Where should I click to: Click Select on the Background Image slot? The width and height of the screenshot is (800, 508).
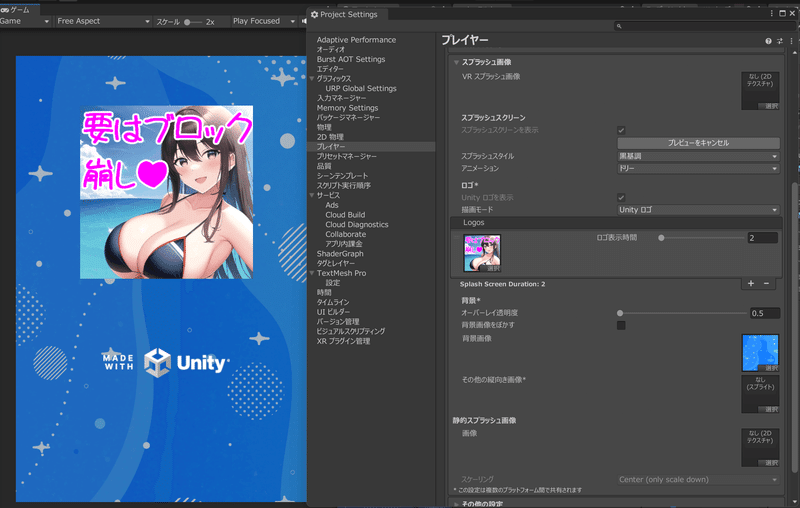(771, 368)
